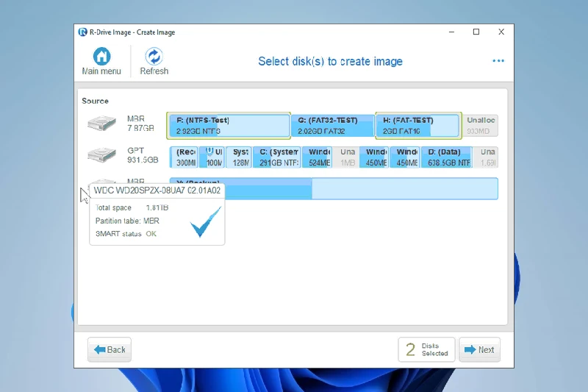This screenshot has height=392, width=588.
Task: Open the three-dots options menu
Action: pos(498,61)
